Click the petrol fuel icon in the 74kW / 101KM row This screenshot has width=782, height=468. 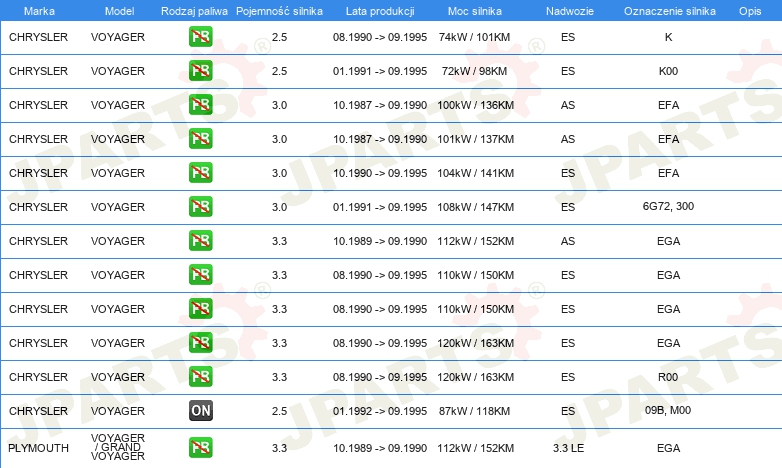pos(200,36)
